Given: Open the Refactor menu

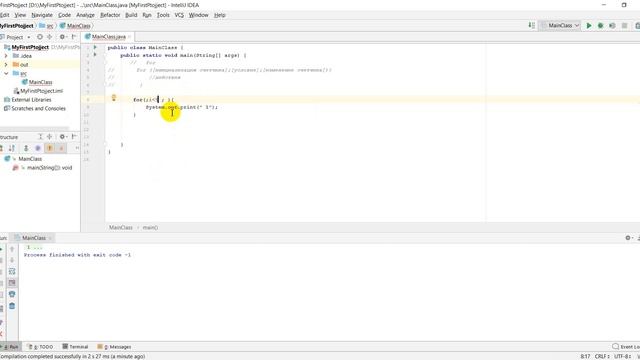Looking at the screenshot, I should coord(110,15).
